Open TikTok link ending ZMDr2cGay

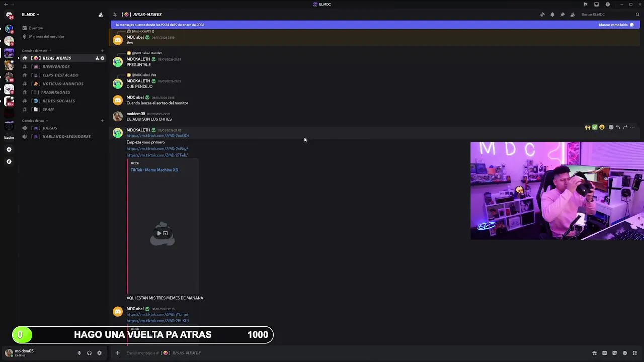[157, 149]
